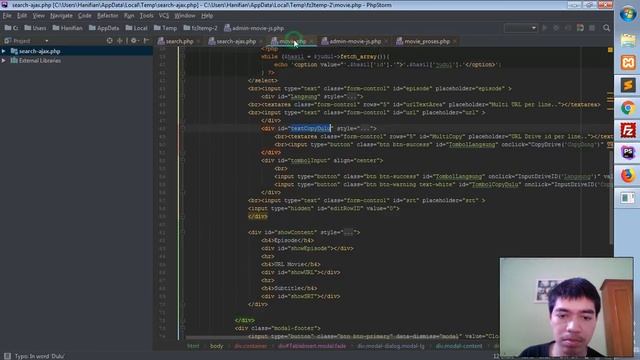Click the AppData folder breadcrumb
The width and height of the screenshot is (640, 360).
tap(104, 28)
